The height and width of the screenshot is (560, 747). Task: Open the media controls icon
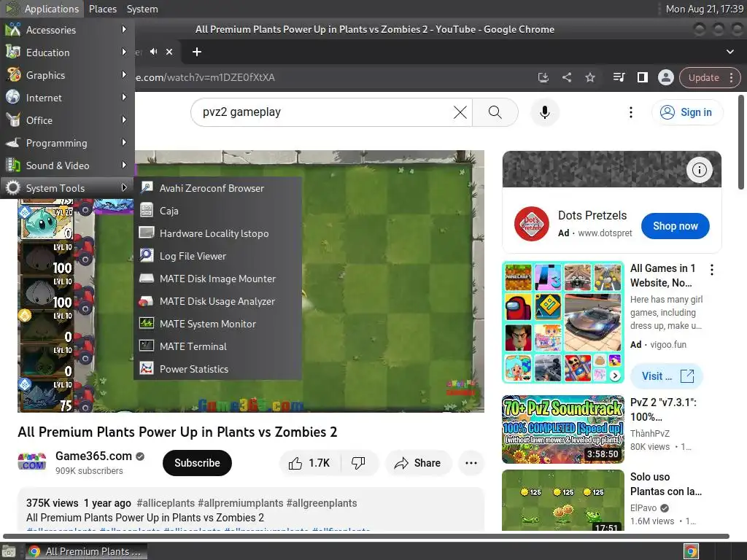click(619, 77)
